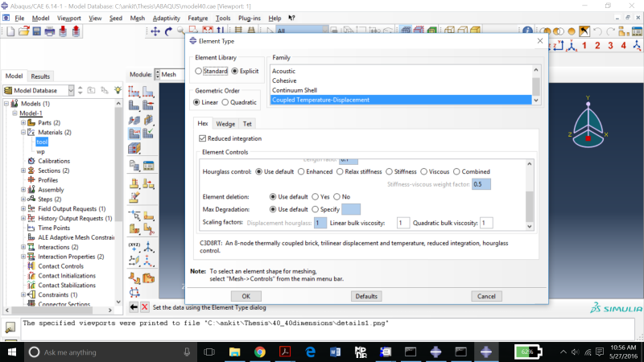Image resolution: width=644 pixels, height=362 pixels.
Task: Switch to the Results tab
Action: click(40, 76)
